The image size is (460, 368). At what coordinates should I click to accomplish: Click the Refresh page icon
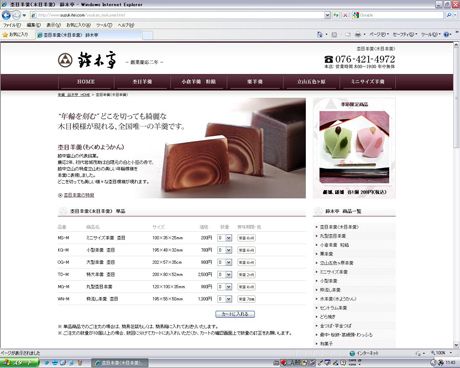[x=336, y=15]
